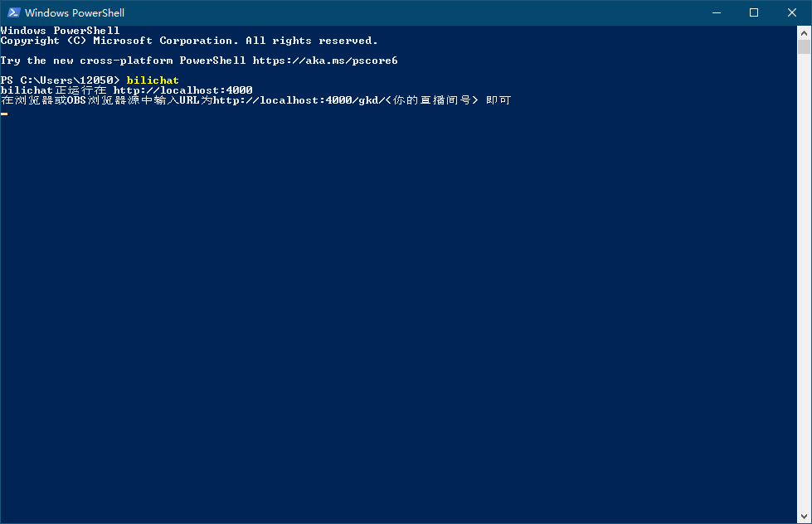Image resolution: width=812 pixels, height=524 pixels.
Task: Click the http://localhost:4000 address in the running line
Action: pos(182,90)
